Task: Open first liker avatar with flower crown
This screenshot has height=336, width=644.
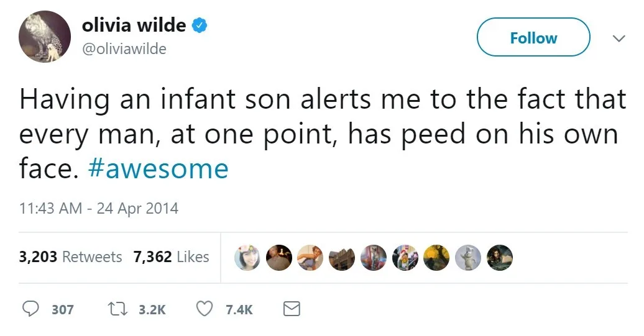Action: tap(247, 258)
